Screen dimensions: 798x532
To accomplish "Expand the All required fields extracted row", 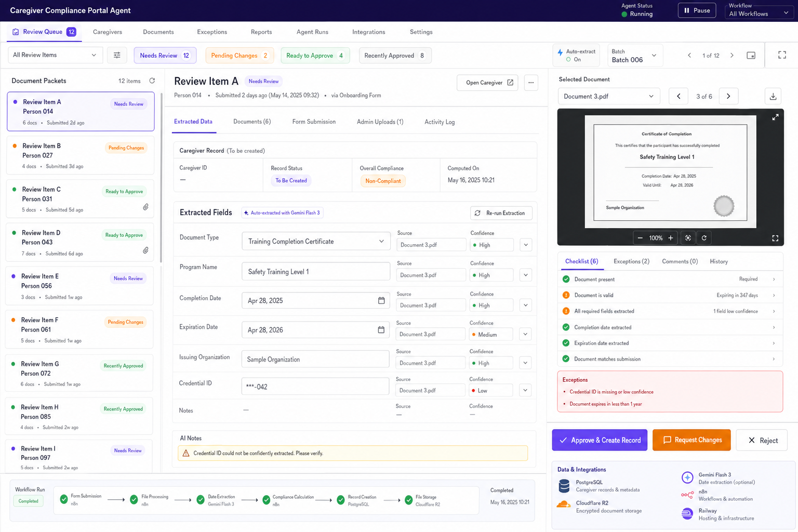I will point(670,311).
